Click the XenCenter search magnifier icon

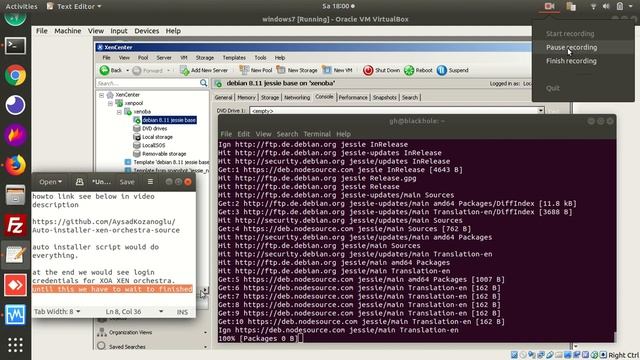coord(203,83)
